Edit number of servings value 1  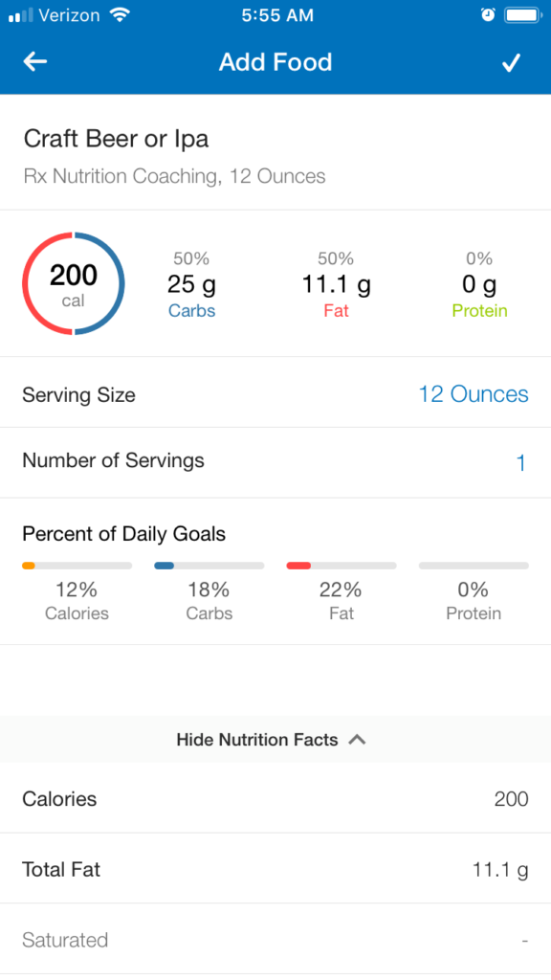click(521, 463)
